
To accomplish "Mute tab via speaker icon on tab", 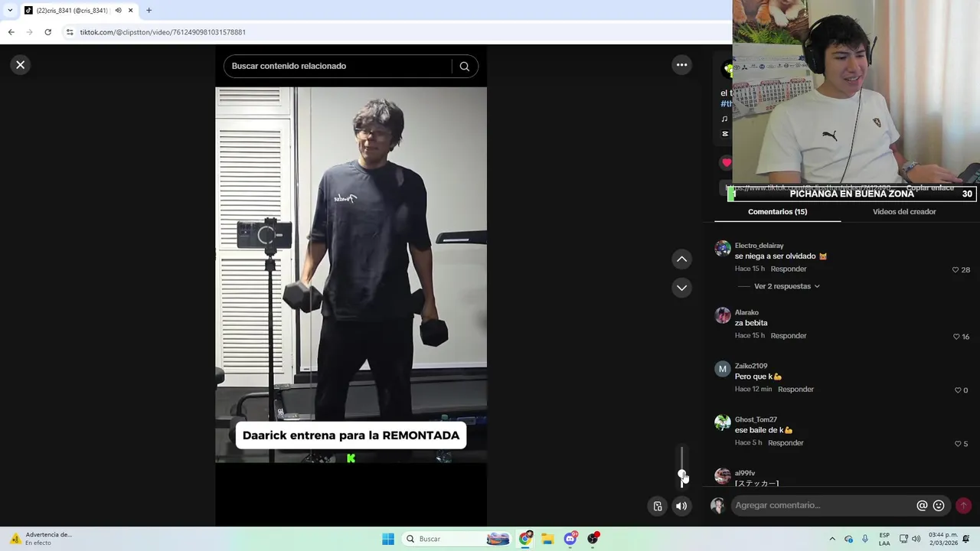I will (118, 10).
